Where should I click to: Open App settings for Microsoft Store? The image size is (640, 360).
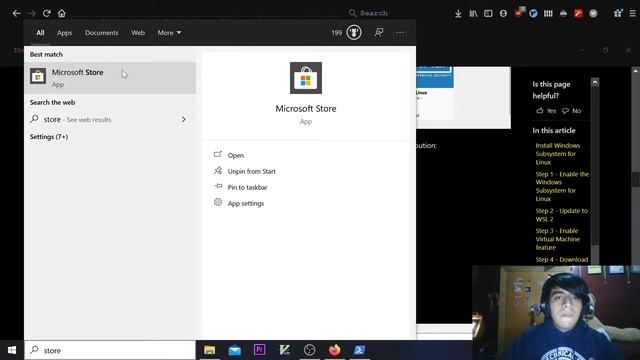coord(246,203)
